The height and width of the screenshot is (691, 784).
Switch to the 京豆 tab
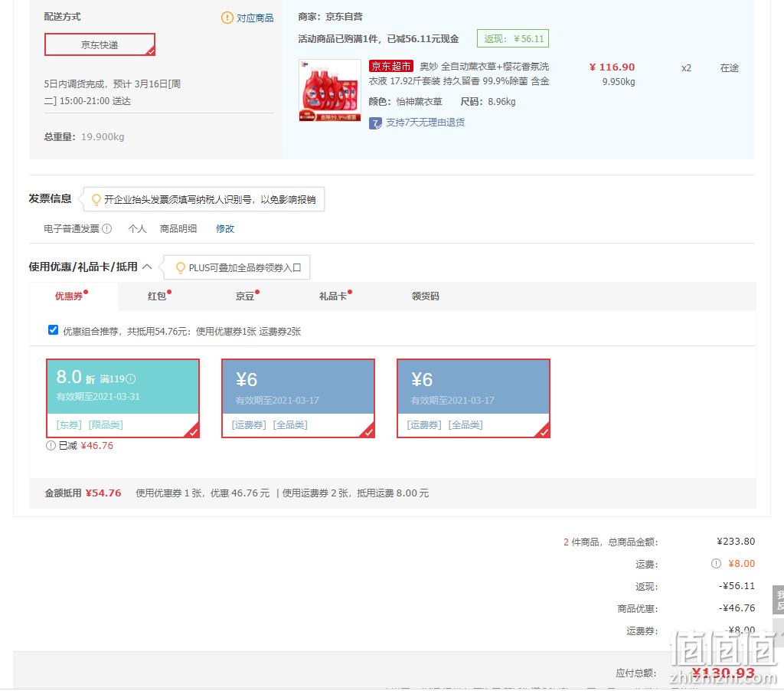tap(245, 296)
